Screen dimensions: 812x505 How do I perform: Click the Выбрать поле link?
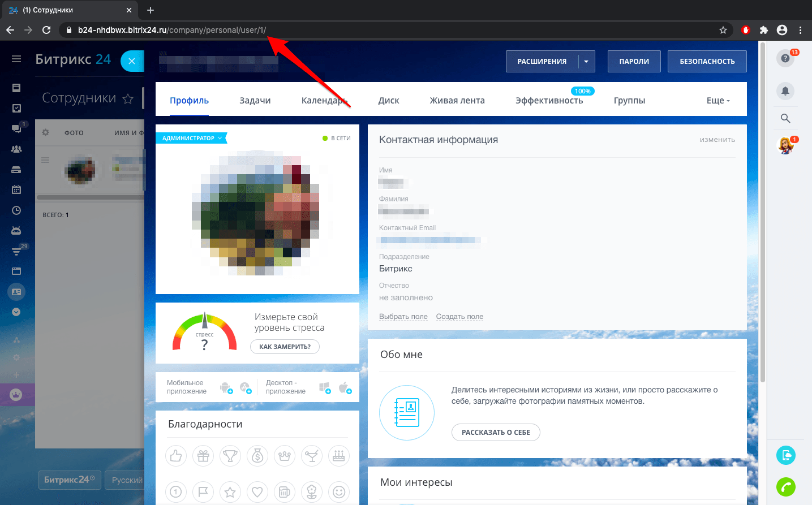coord(403,317)
